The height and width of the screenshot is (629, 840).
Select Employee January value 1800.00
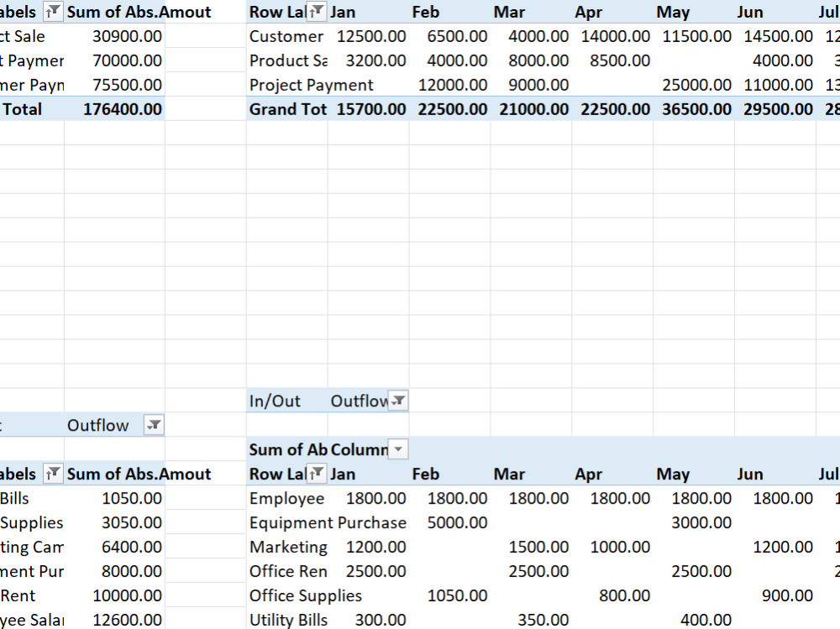point(369,498)
